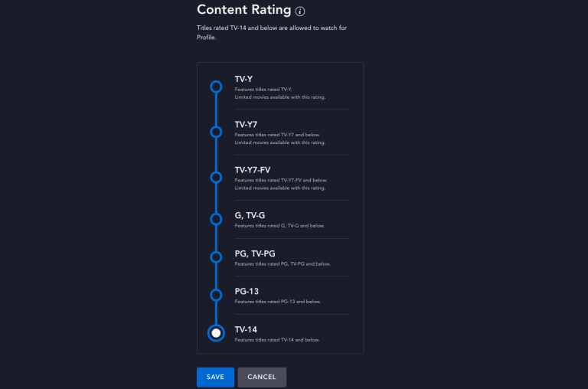This screenshot has width=588, height=389.
Task: Click the Content Rating heading
Action: 243,10
